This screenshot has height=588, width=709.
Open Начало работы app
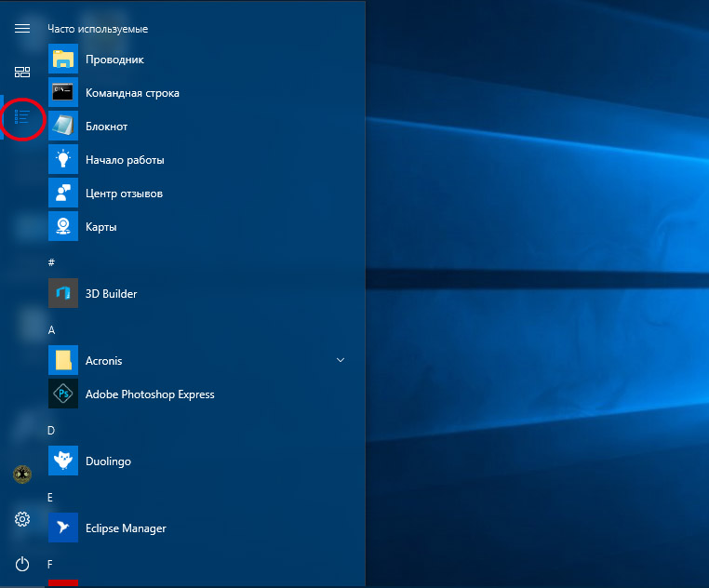point(197,160)
